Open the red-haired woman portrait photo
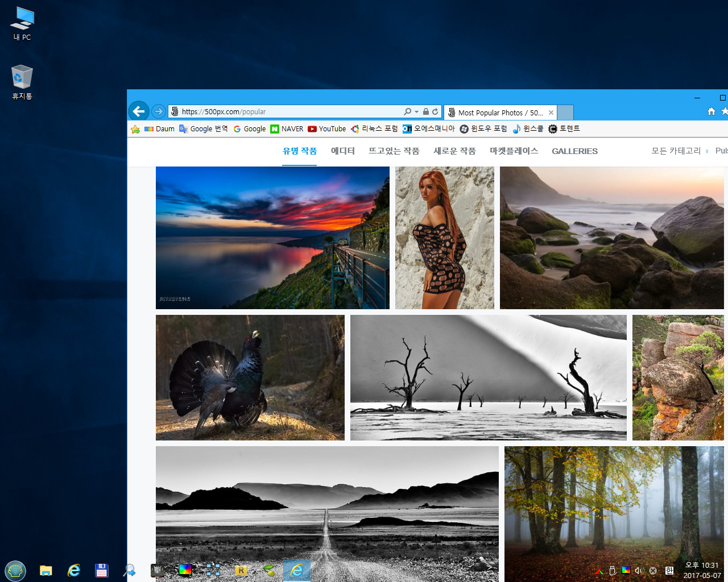728x582 pixels. click(x=445, y=238)
